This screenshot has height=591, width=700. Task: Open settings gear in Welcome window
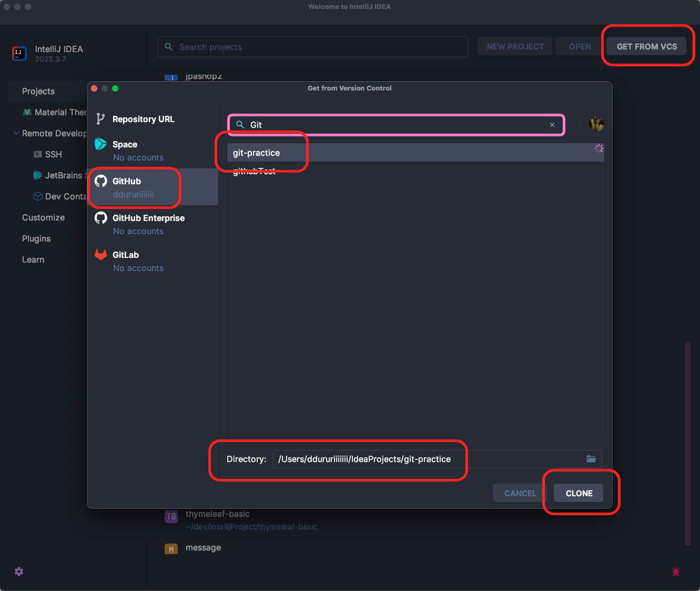pos(19,572)
